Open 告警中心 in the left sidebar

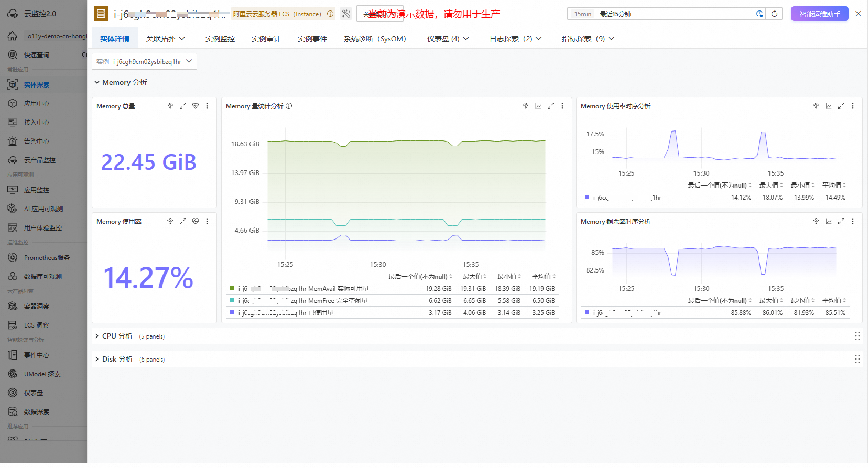[36, 142]
